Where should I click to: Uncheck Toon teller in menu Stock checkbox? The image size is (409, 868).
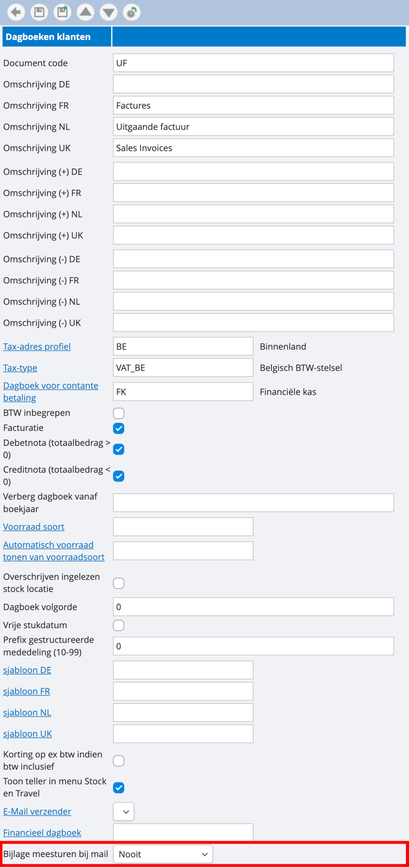(x=119, y=788)
